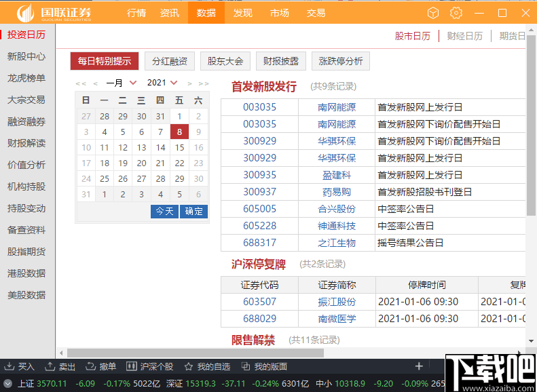The image size is (537, 392).
Task: Go to next year with >> arrow
Action: 204,83
